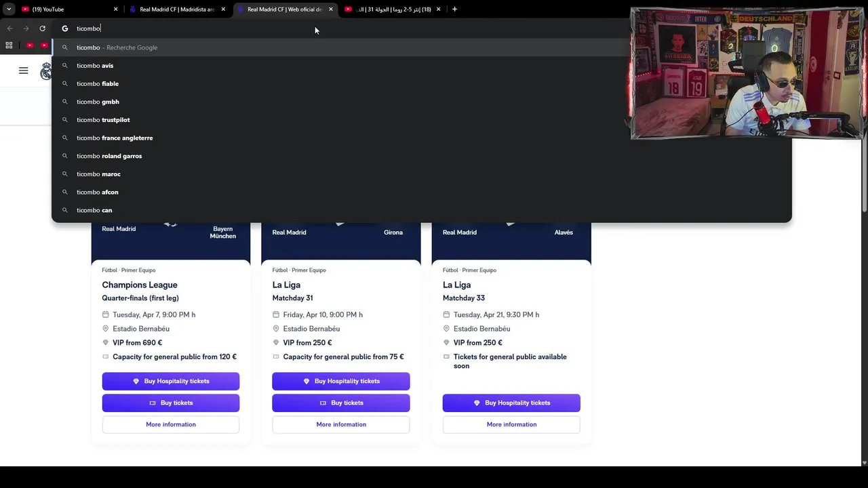Select suggestion ticombo can
868x488 pixels.
(421, 210)
